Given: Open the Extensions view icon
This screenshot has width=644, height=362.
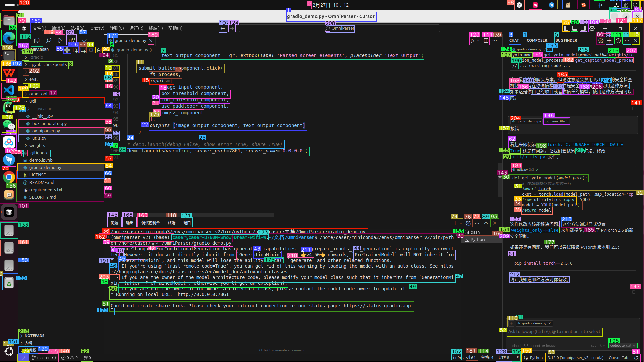Looking at the screenshot, I should 72,41.
